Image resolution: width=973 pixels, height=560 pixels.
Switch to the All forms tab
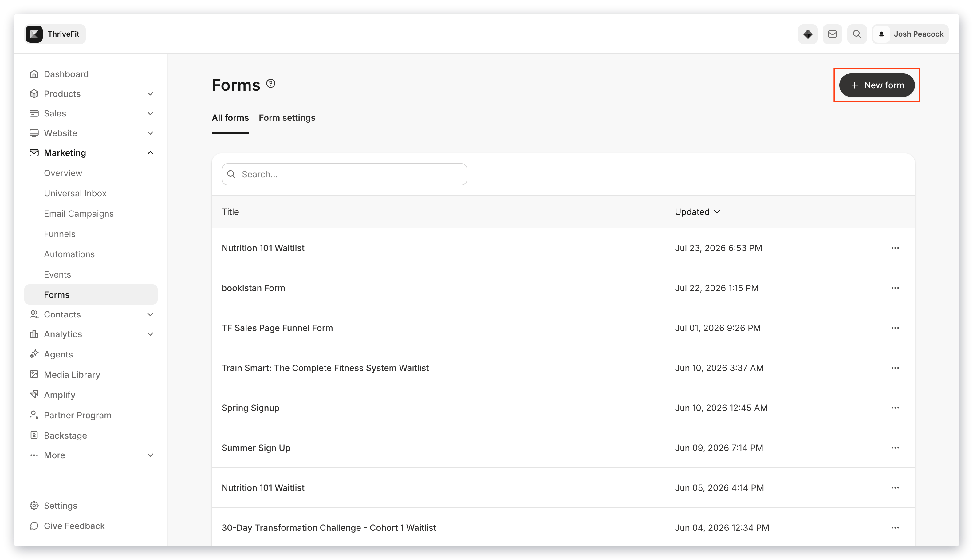pos(230,118)
